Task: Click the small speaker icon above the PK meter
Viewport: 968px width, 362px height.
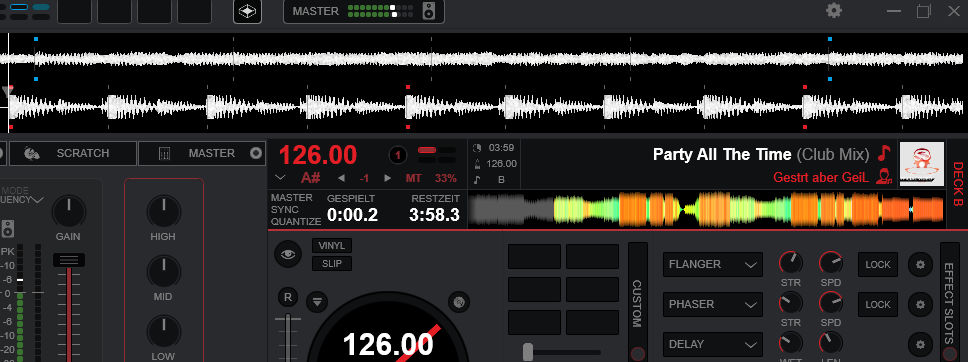Action: pyautogui.click(x=7, y=229)
